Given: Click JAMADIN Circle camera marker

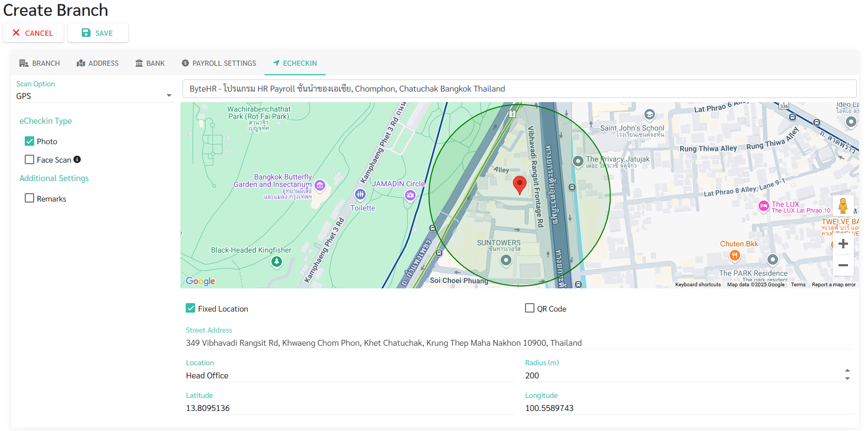Looking at the screenshot, I should click(x=410, y=196).
